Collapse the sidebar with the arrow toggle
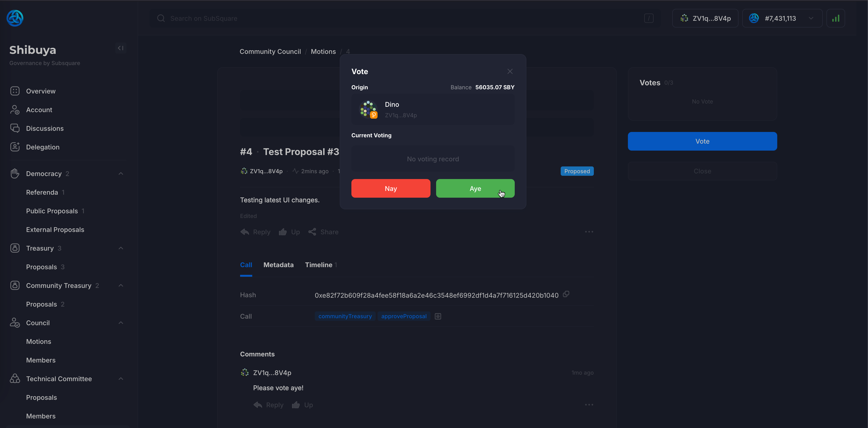 click(x=120, y=48)
